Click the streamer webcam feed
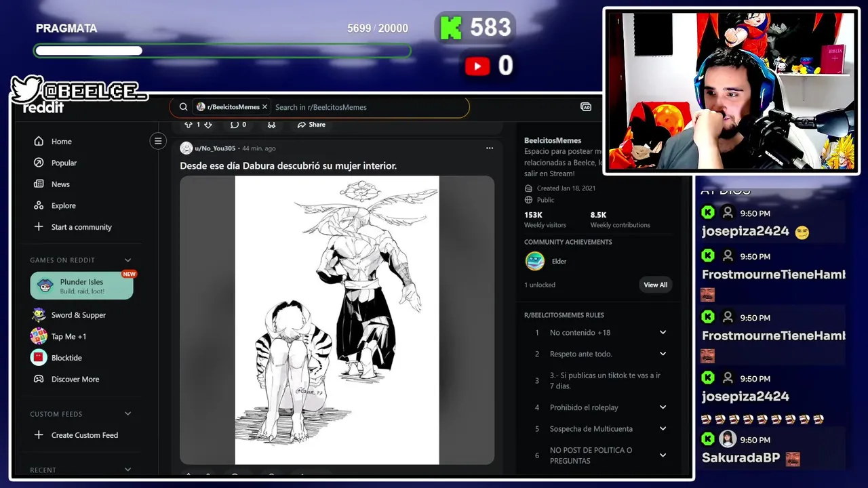 click(x=731, y=90)
